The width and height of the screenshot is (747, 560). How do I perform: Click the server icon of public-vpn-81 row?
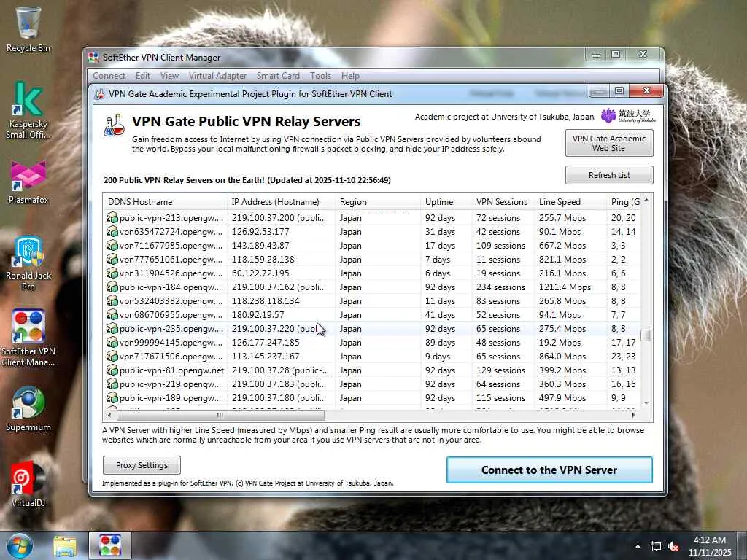[x=112, y=370]
